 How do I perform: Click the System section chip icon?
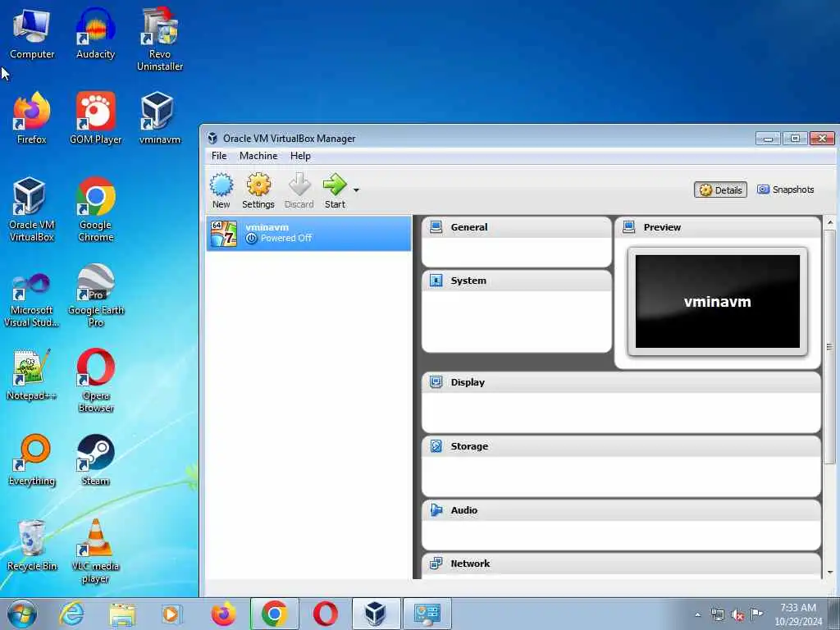pos(436,281)
